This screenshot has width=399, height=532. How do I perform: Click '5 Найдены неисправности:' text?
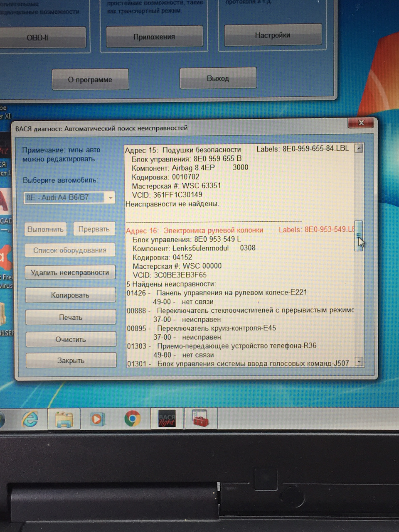click(x=171, y=284)
